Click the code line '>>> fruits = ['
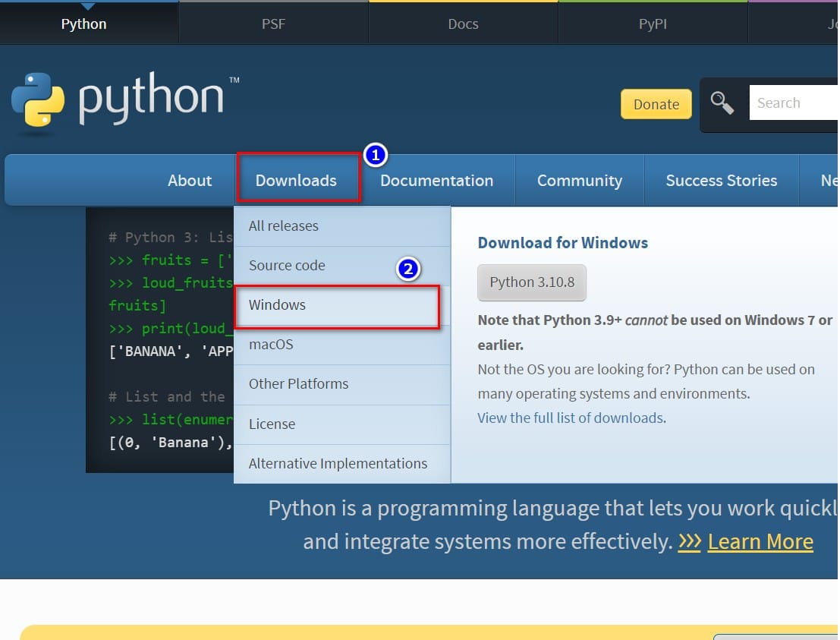This screenshot has height=640, width=840. (171, 260)
